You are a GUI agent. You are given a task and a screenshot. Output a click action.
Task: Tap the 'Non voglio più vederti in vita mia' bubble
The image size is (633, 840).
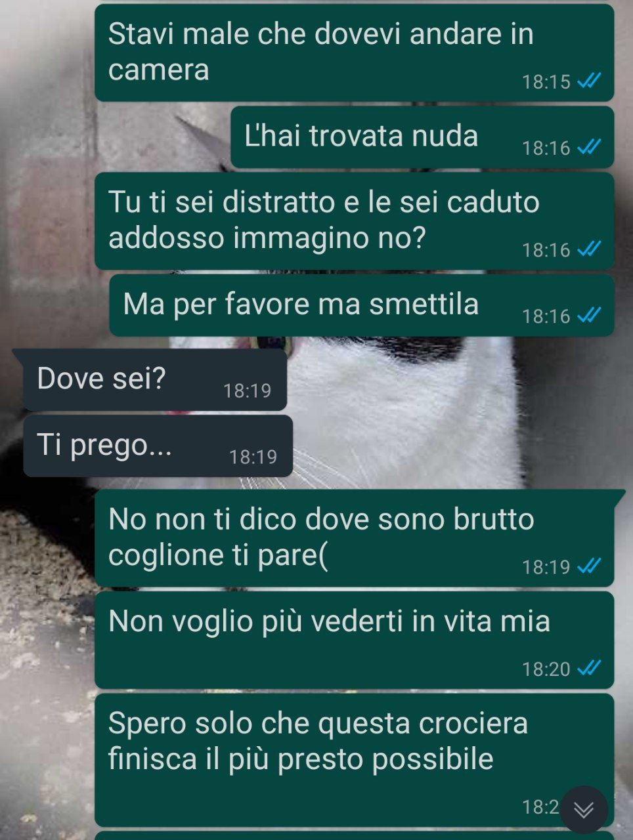point(355,640)
